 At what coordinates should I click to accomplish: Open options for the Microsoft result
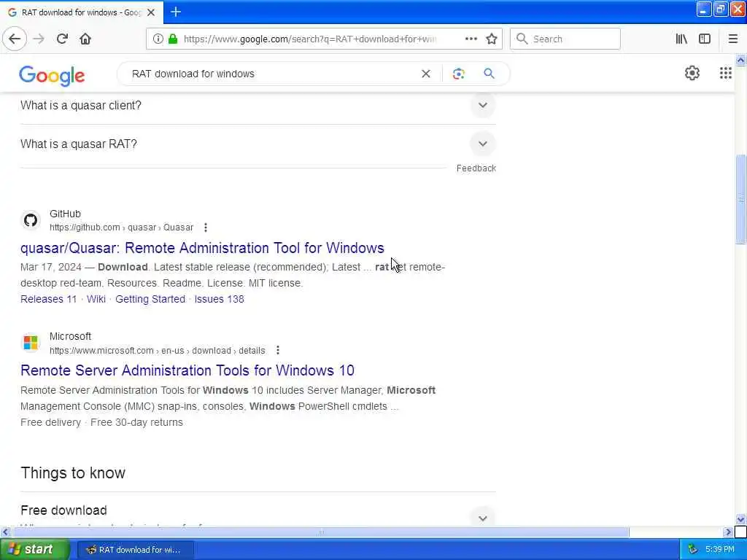coord(278,351)
